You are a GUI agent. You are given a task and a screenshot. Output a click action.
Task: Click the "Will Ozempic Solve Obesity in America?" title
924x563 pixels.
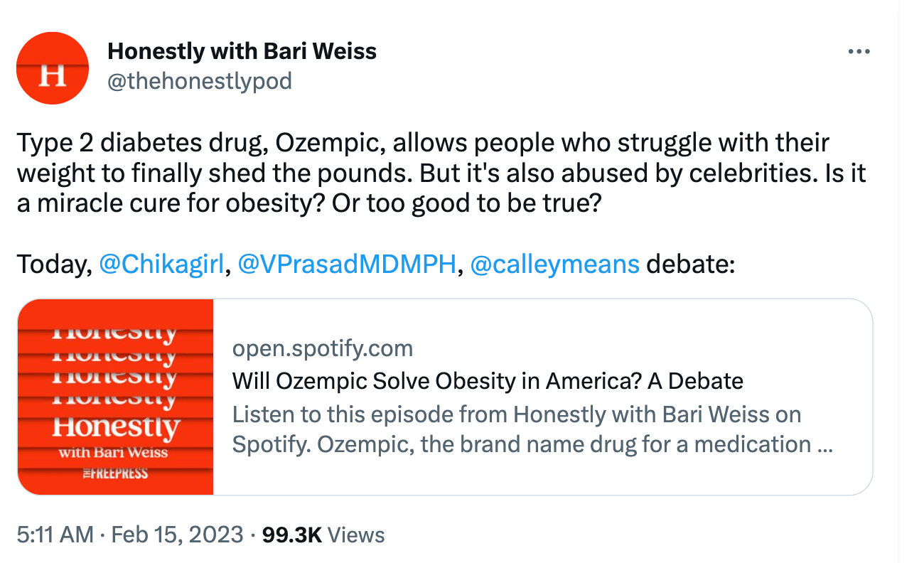point(488,381)
